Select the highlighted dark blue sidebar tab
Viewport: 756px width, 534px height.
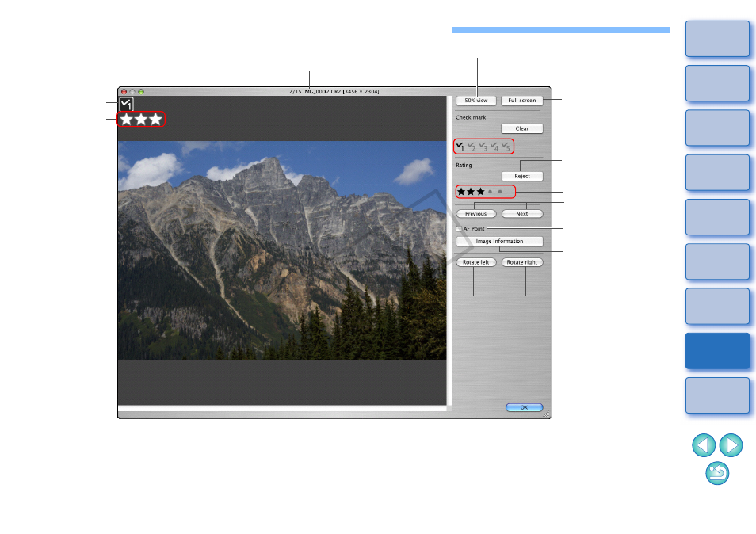(717, 351)
